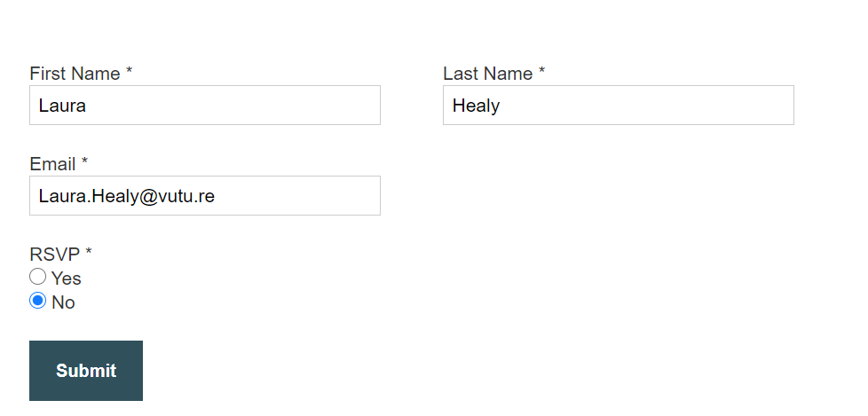Select the No radio button for RSVP
Viewport: 868px width, 416px height.
37,301
